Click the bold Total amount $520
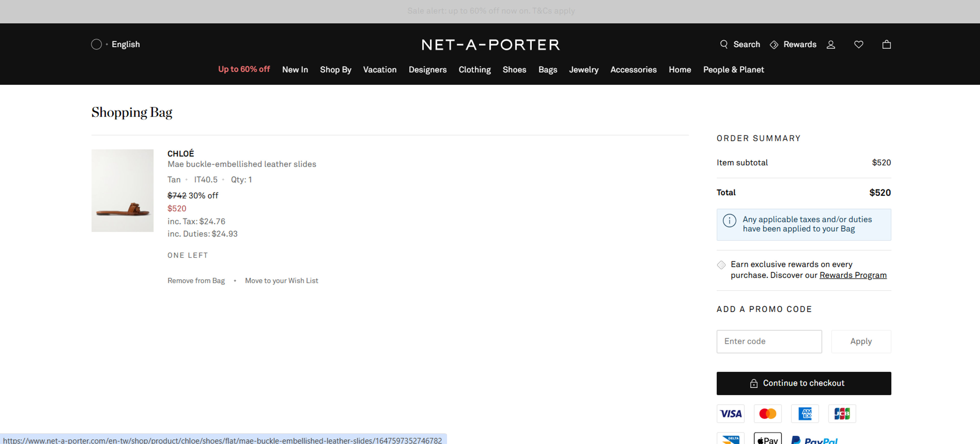980x444 pixels. click(880, 193)
